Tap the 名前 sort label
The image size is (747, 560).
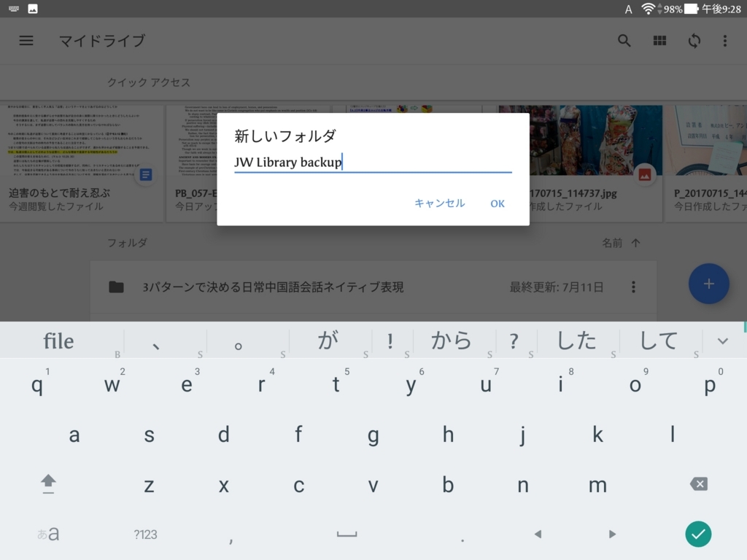612,243
